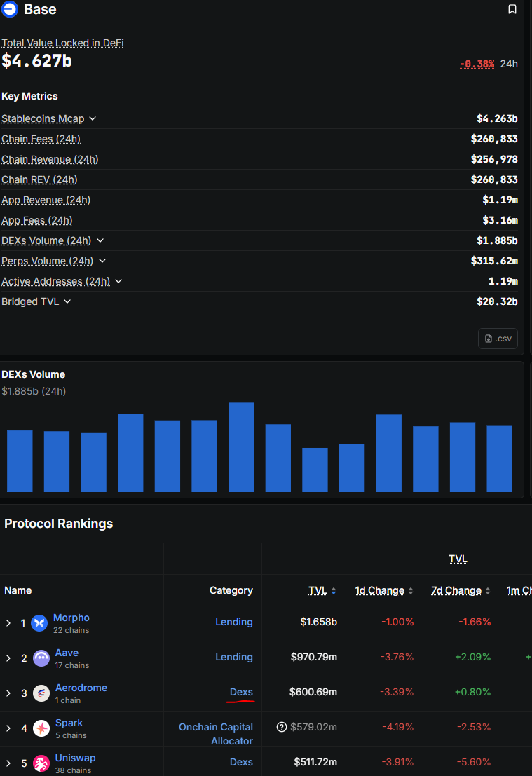Click the shortest bar in DEXs Volume chart
Screen dimensions: 532x776
tap(315, 470)
